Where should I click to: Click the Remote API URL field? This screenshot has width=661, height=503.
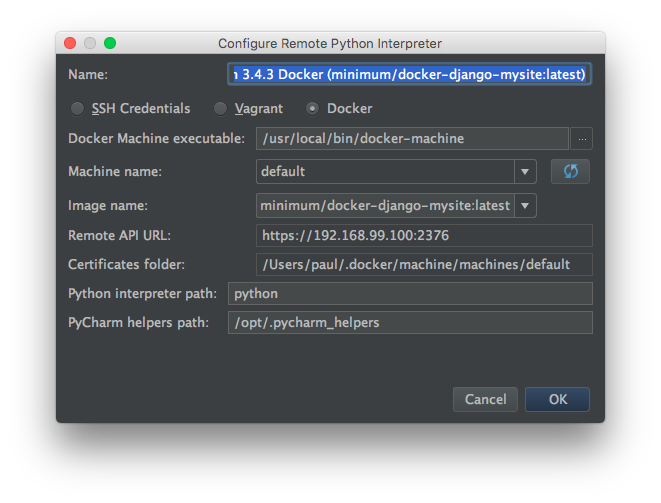[x=424, y=235]
